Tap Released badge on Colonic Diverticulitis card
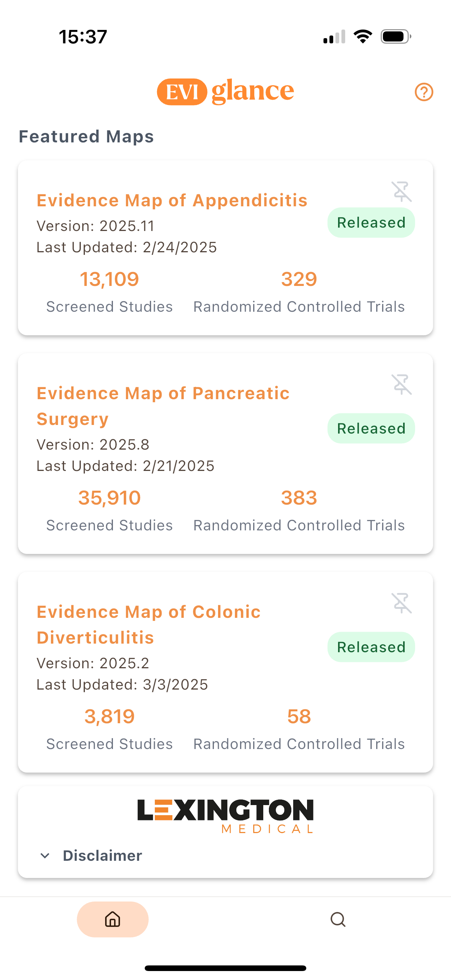 [371, 647]
